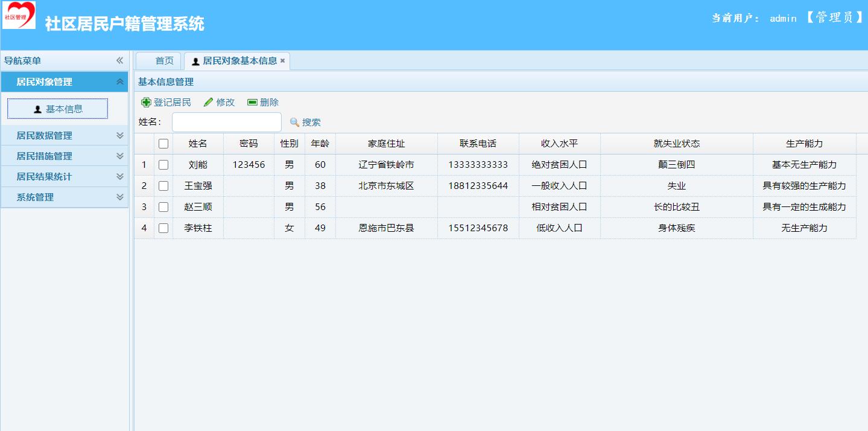Click the person icon on 居民对象基本信息 tab
This screenshot has height=431, width=868.
195,60
